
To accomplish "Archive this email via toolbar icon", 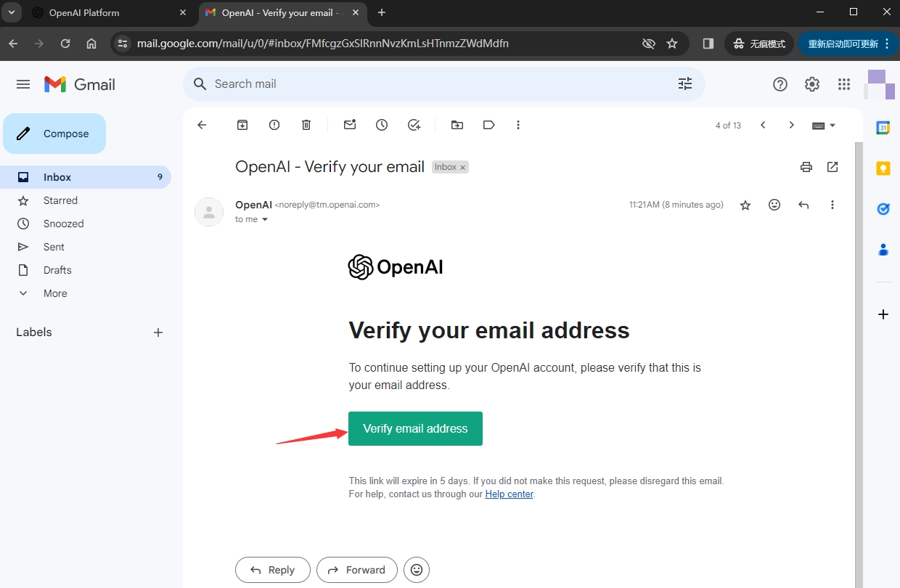I will point(242,125).
